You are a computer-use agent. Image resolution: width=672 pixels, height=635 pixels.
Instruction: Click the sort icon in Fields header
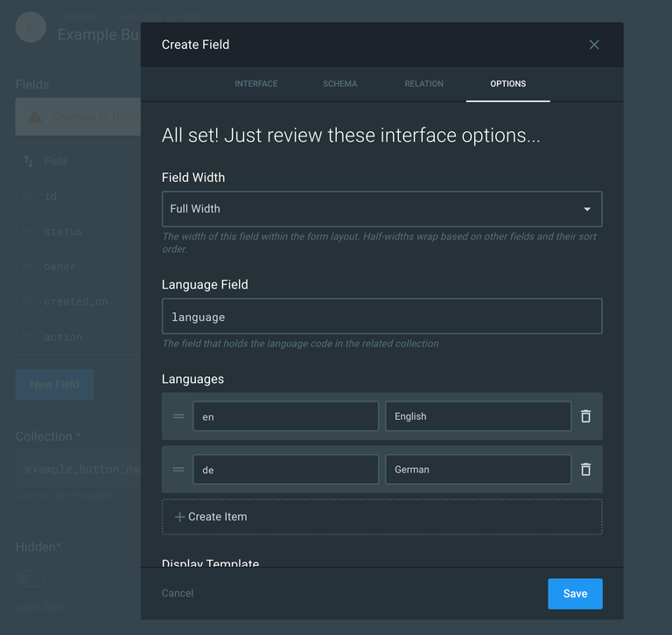coord(29,162)
